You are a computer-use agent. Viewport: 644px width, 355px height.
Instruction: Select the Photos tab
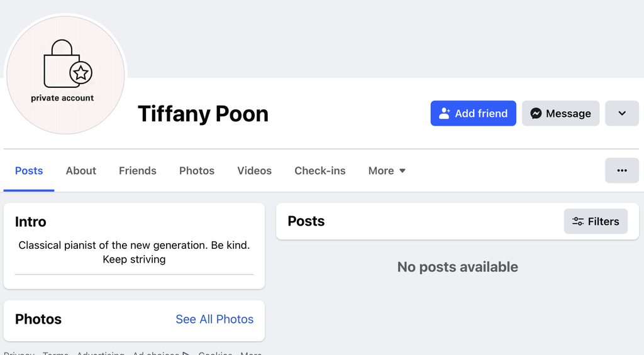coord(197,171)
